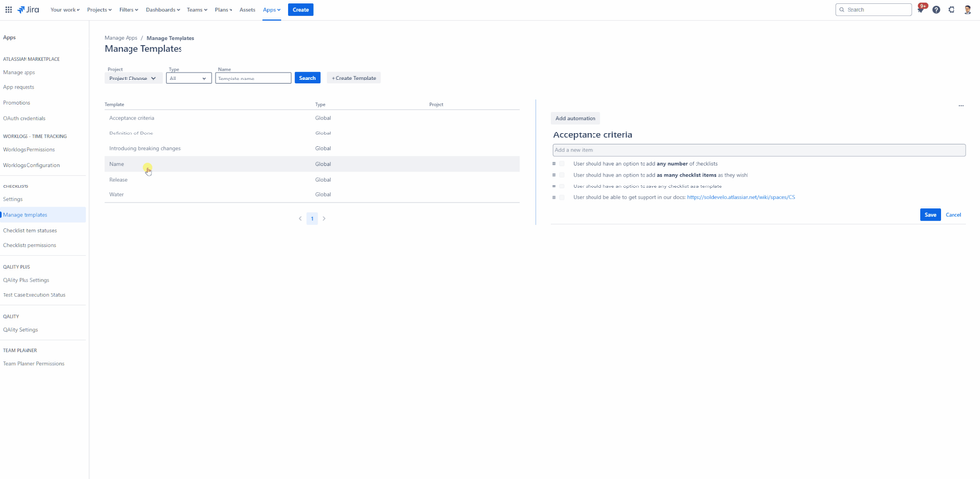Image resolution: width=980 pixels, height=479 pixels.
Task: Open the three-dots menu above Add automation
Action: [x=961, y=106]
